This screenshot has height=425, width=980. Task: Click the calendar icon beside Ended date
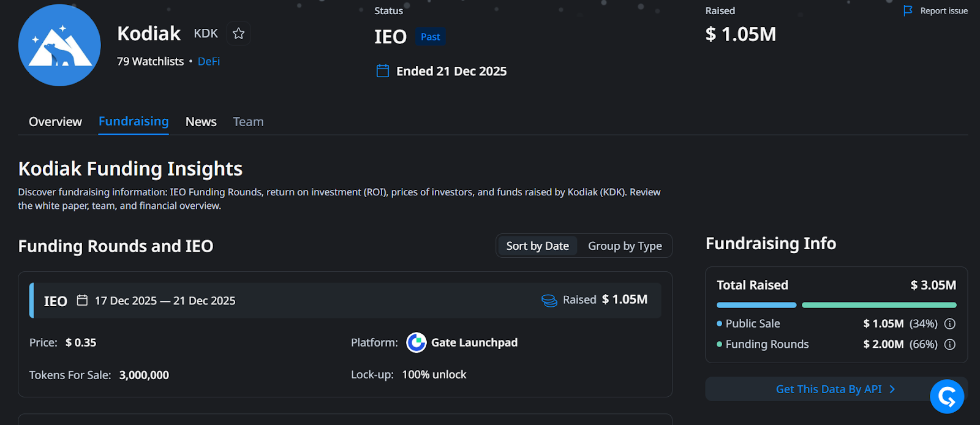[383, 71]
